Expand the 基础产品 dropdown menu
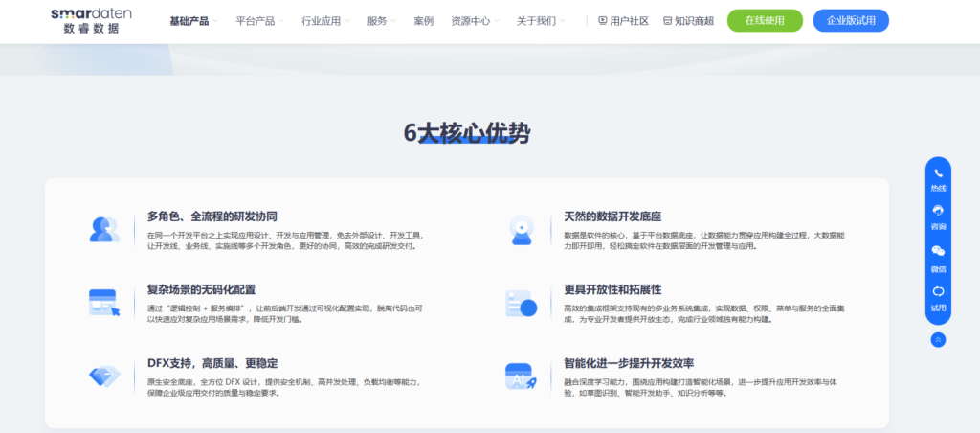 click(x=193, y=20)
